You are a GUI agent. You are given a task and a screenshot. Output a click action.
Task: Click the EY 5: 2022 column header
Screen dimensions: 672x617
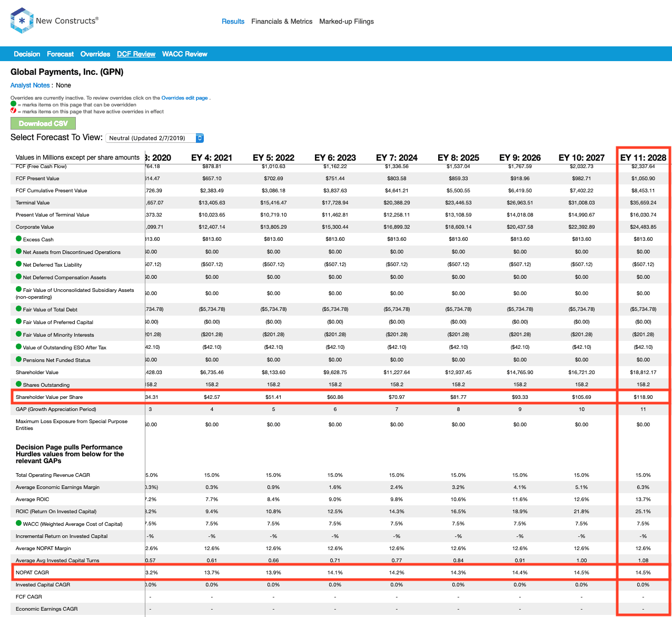[x=273, y=158]
